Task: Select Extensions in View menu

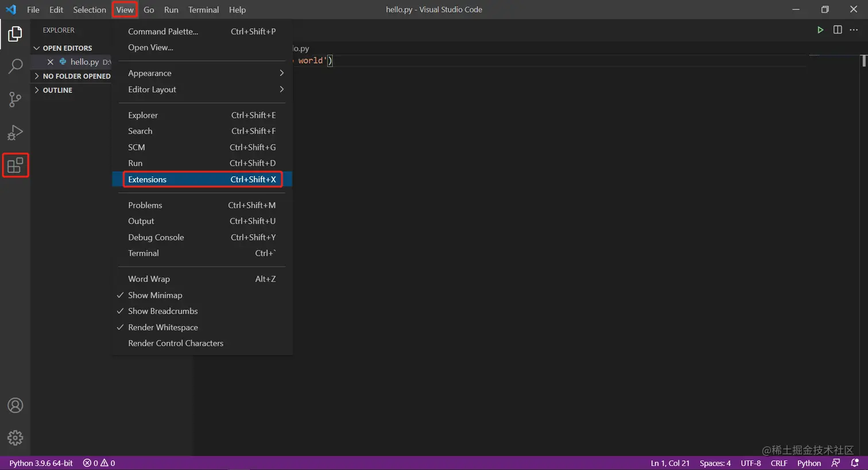Action: coord(202,179)
